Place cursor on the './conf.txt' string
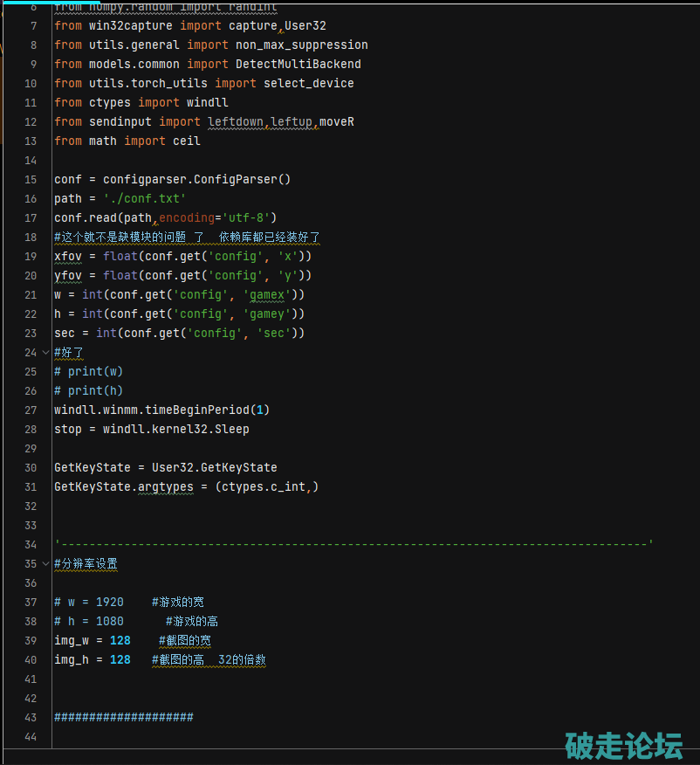700x765 pixels. point(144,198)
